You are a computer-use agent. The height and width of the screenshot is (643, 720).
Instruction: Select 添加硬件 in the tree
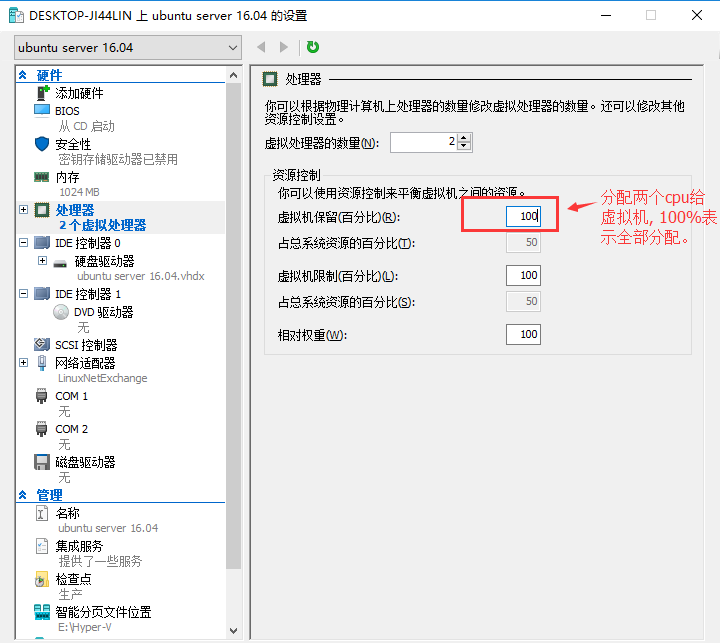(x=79, y=93)
